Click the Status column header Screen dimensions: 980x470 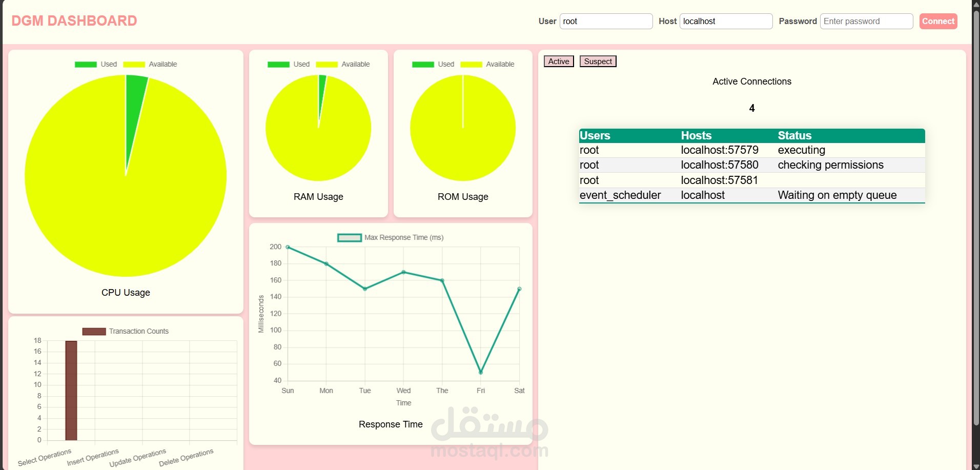coord(794,136)
